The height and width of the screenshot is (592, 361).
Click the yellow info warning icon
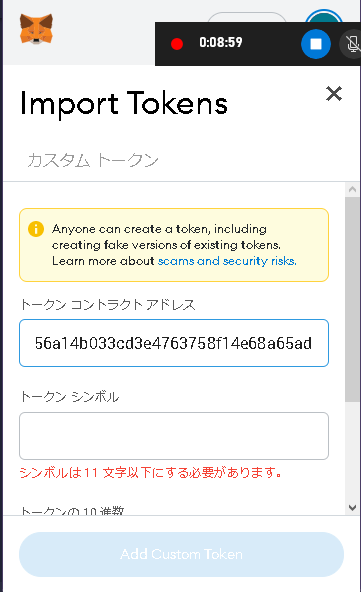click(x=36, y=229)
